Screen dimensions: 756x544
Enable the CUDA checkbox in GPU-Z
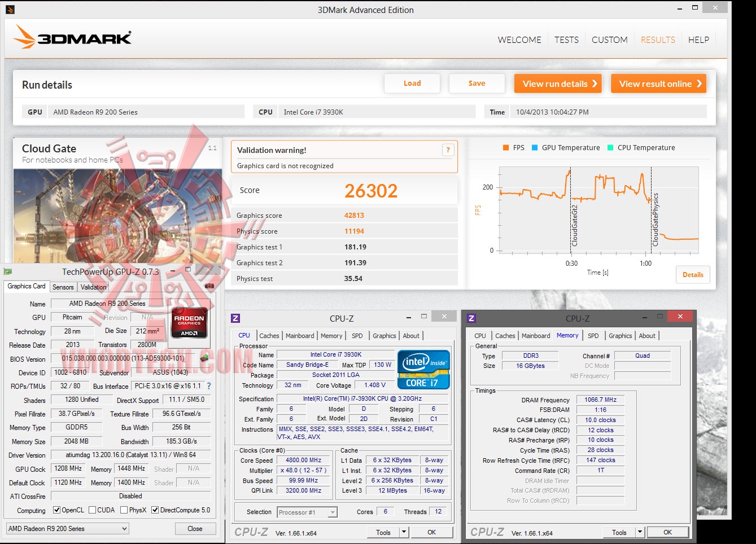[92, 510]
